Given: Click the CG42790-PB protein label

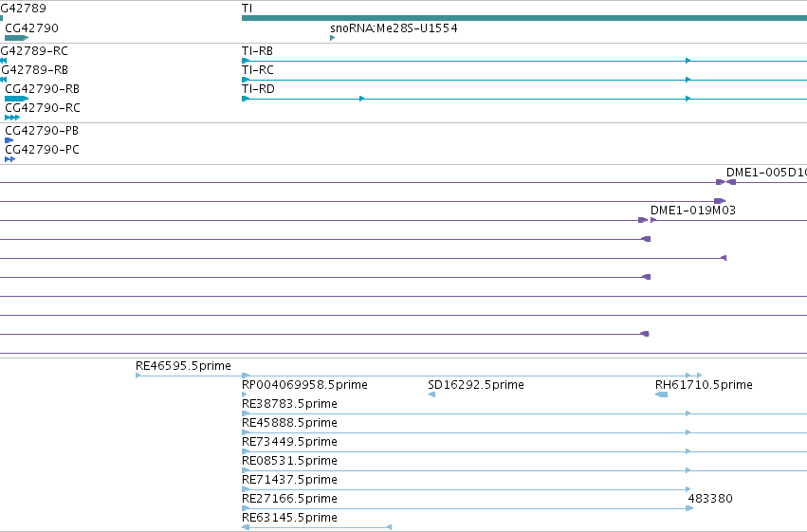Looking at the screenshot, I should point(42,131).
